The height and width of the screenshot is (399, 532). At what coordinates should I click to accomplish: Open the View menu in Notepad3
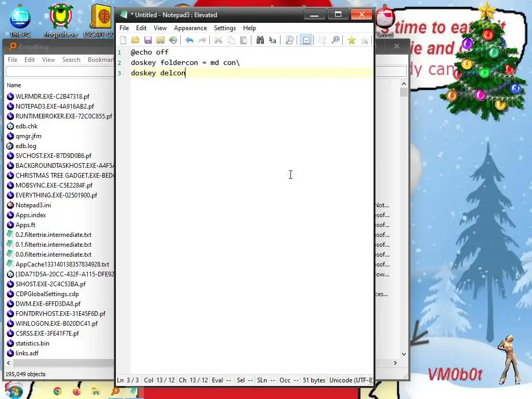pyautogui.click(x=160, y=28)
